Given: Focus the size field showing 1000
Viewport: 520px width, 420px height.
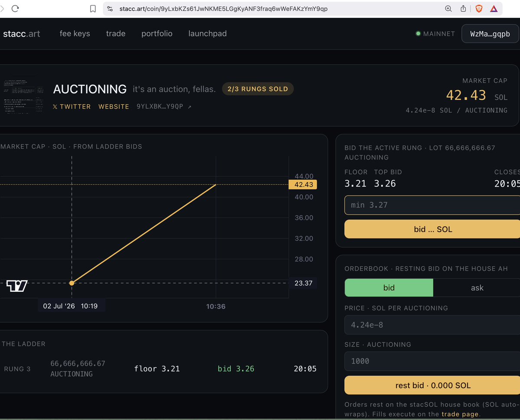Looking at the screenshot, I should click(432, 361).
